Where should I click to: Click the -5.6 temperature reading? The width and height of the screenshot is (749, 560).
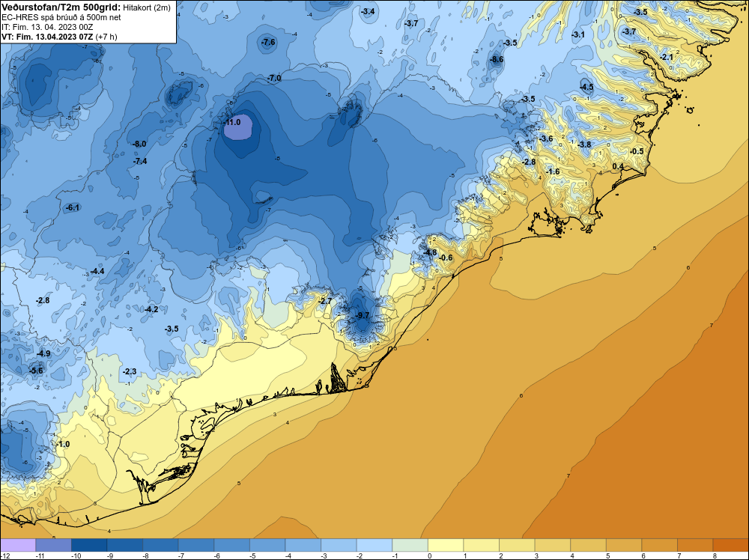tap(36, 371)
